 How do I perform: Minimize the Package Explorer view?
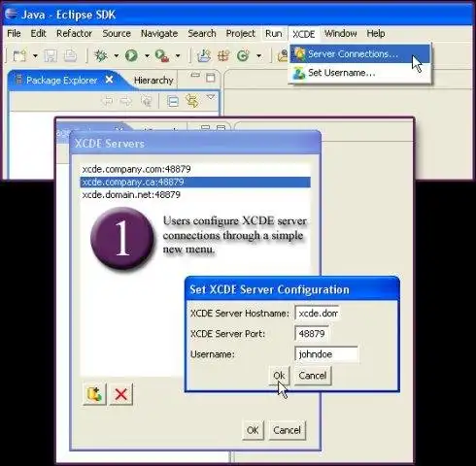(x=195, y=76)
